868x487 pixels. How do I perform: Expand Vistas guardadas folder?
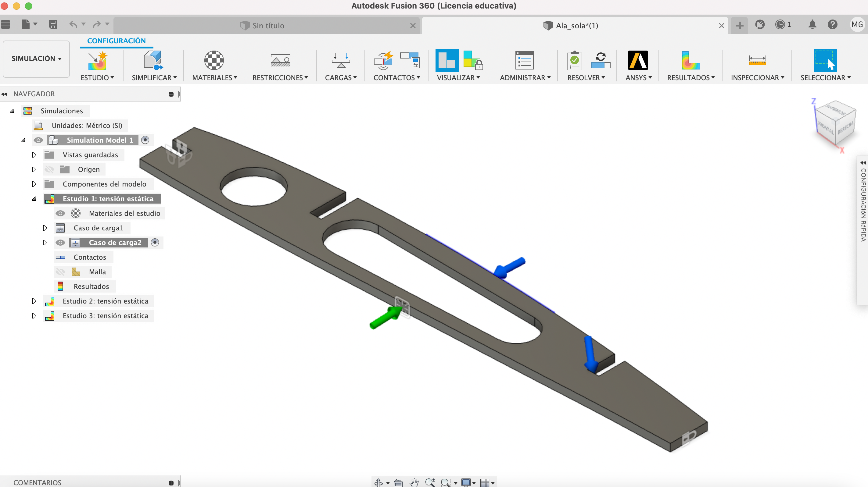click(x=34, y=155)
